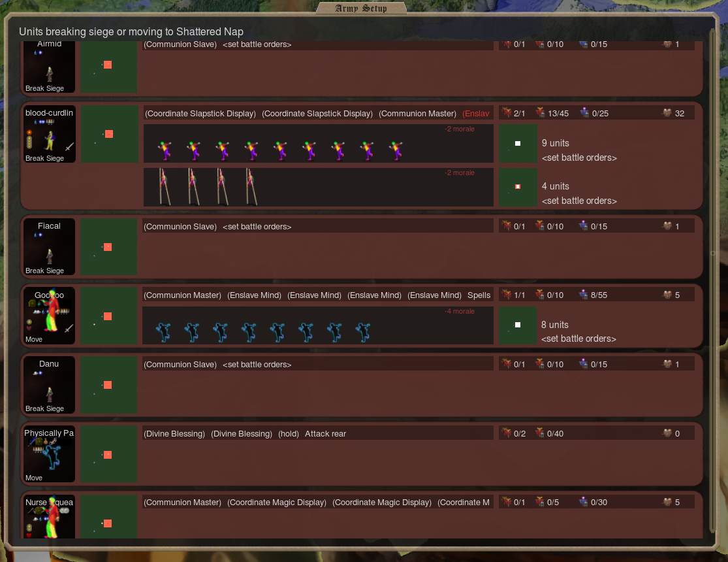The image size is (728, 562).
Task: Open Fiacal's battlefield position map
Action: 108,247
